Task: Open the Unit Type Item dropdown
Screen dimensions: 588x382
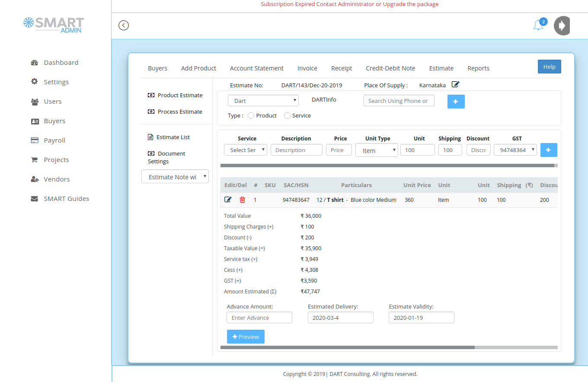Action: tap(377, 150)
